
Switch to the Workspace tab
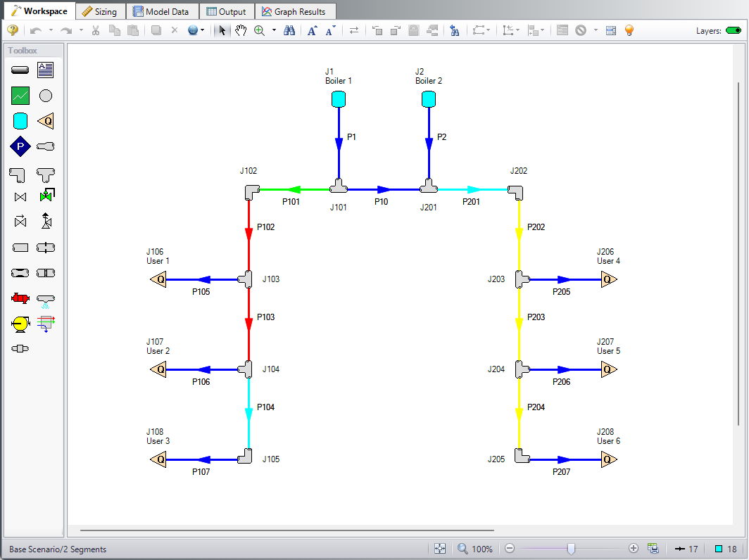point(39,11)
